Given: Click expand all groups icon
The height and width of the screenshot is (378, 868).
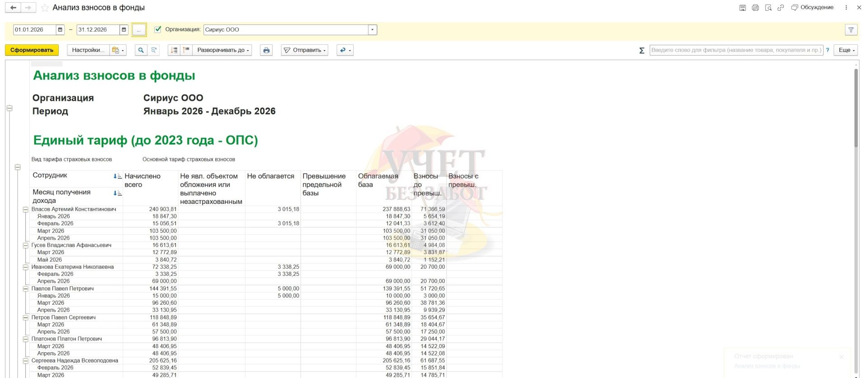Looking at the screenshot, I should click(x=186, y=50).
